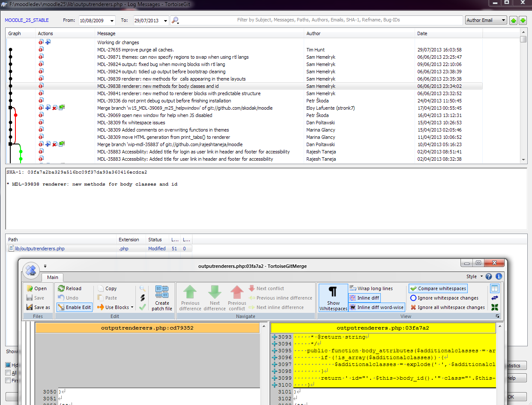532x405 pixels.
Task: Click the Actions column header
Action: click(x=65, y=33)
